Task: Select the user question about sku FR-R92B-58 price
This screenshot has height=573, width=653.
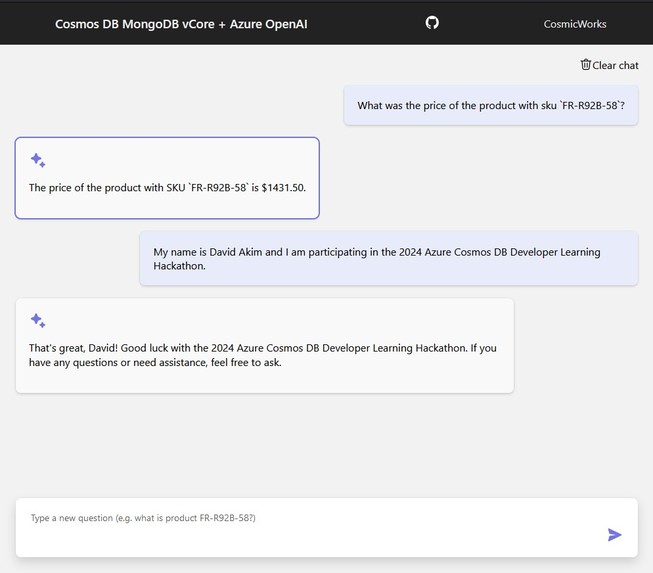Action: click(x=491, y=105)
